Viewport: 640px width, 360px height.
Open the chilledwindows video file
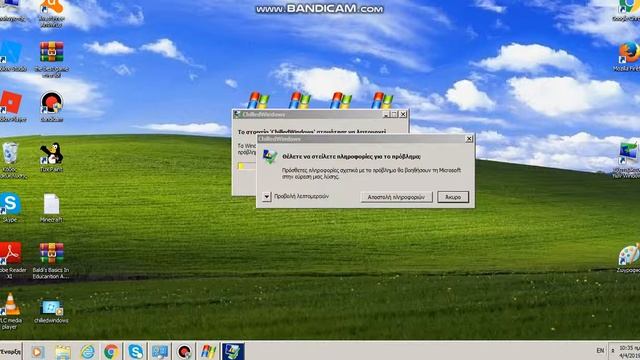(51, 311)
